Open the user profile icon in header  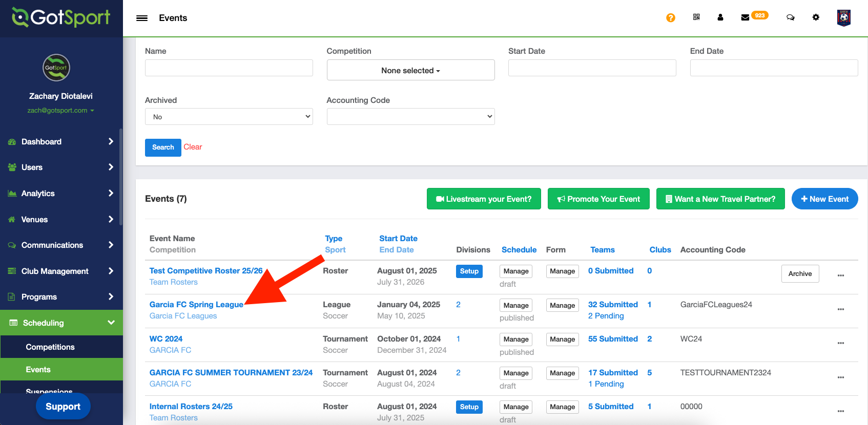pos(720,17)
